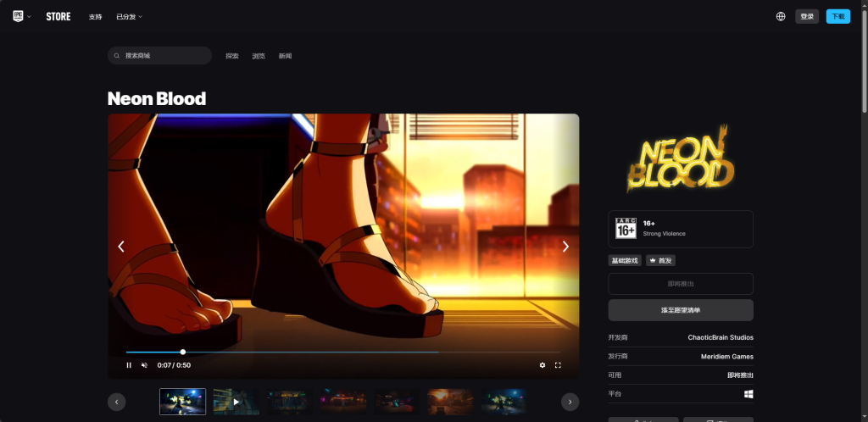The width and height of the screenshot is (868, 422).
Task: Enter fullscreen video mode
Action: click(558, 365)
